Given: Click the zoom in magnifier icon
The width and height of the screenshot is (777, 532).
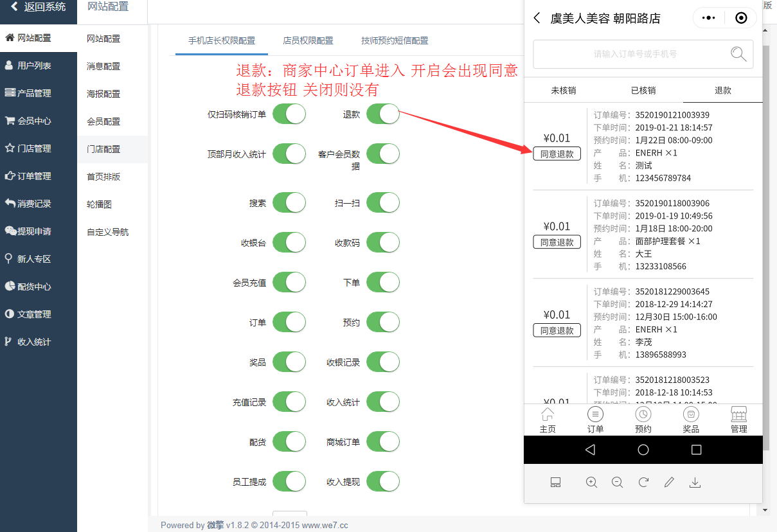Looking at the screenshot, I should pyautogui.click(x=592, y=483).
